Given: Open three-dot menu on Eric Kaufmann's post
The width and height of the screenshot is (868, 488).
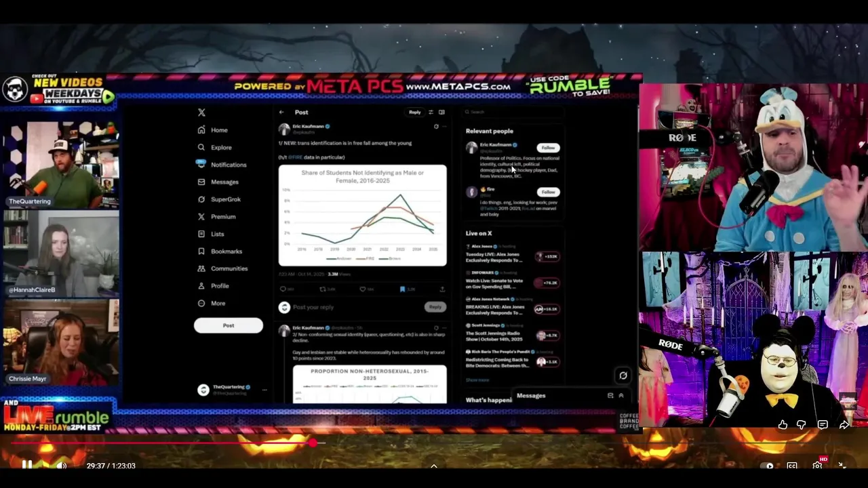Looking at the screenshot, I should pos(444,127).
